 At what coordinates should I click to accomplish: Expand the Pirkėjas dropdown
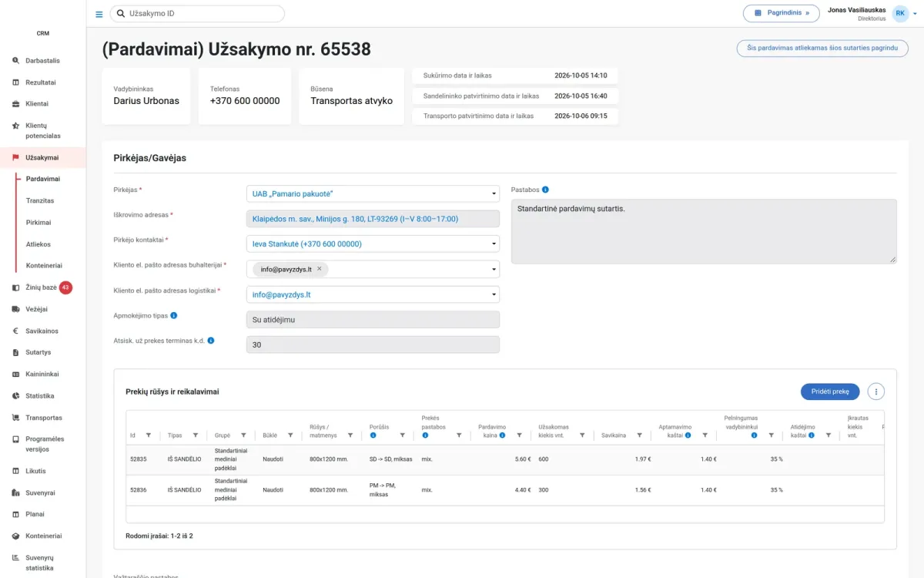coord(494,194)
